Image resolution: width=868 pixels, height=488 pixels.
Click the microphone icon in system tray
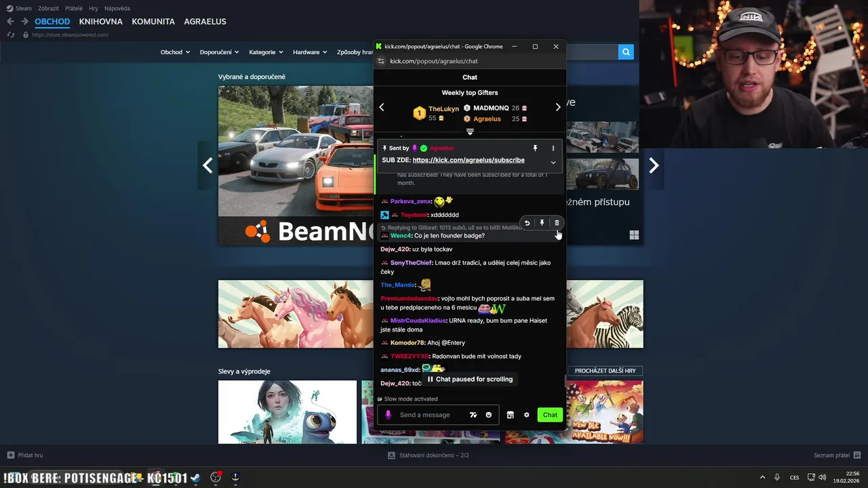click(777, 477)
